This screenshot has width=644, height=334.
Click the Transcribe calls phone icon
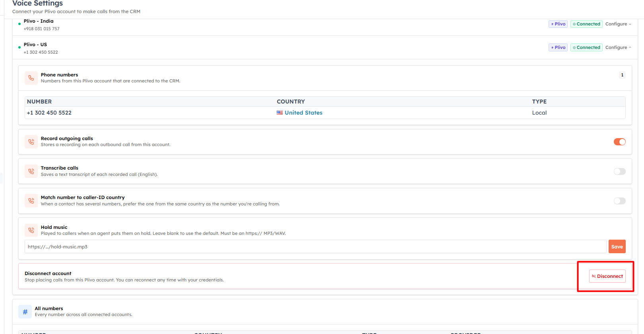click(x=31, y=171)
